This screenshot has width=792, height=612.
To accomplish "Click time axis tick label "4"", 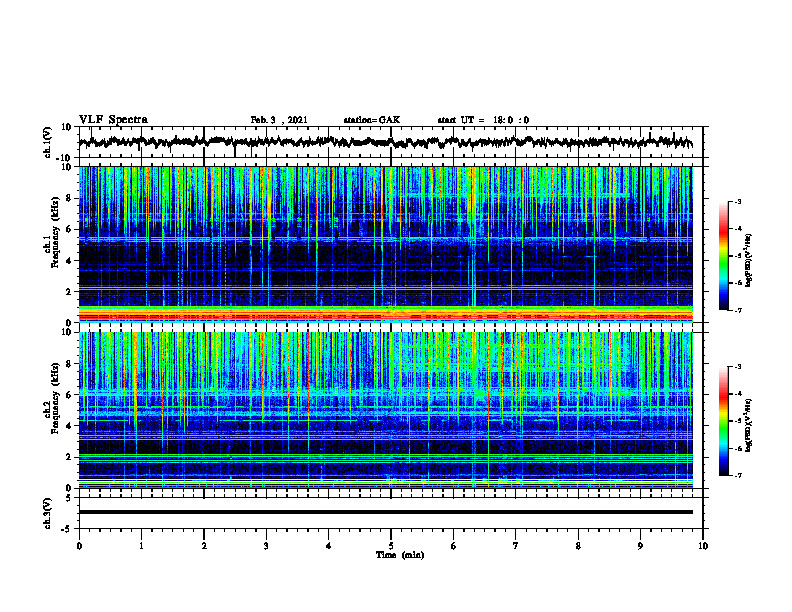I will pos(329,546).
